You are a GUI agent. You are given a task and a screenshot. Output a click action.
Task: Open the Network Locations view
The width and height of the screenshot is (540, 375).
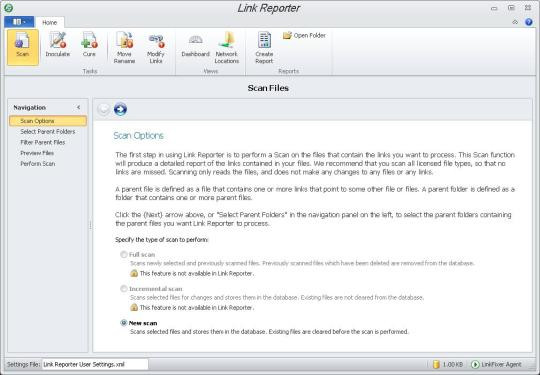(x=227, y=48)
